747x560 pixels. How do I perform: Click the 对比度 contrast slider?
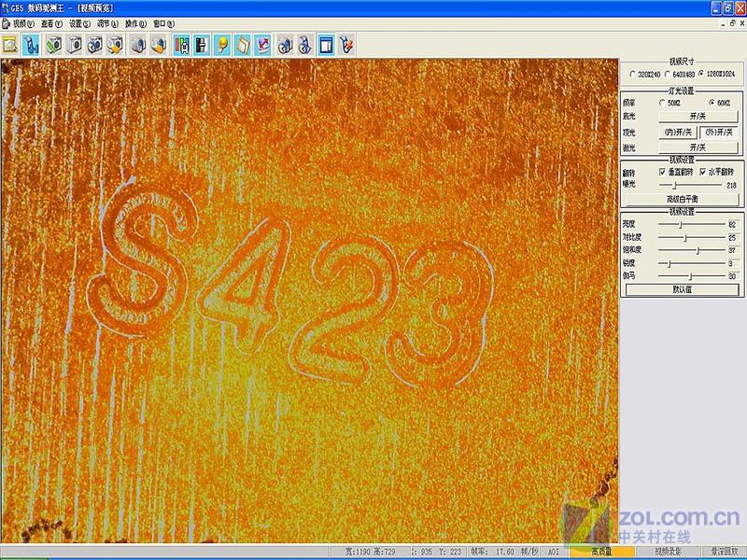tap(692, 237)
